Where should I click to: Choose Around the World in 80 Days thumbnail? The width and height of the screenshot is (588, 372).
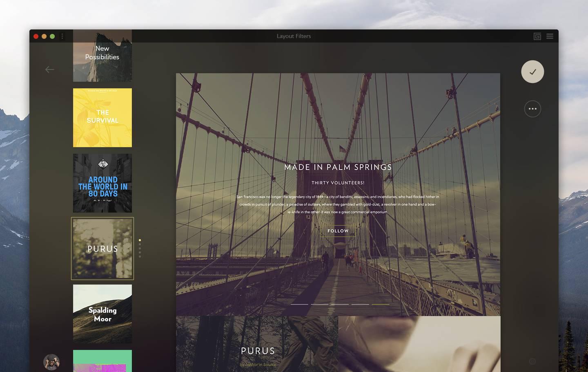tap(102, 183)
